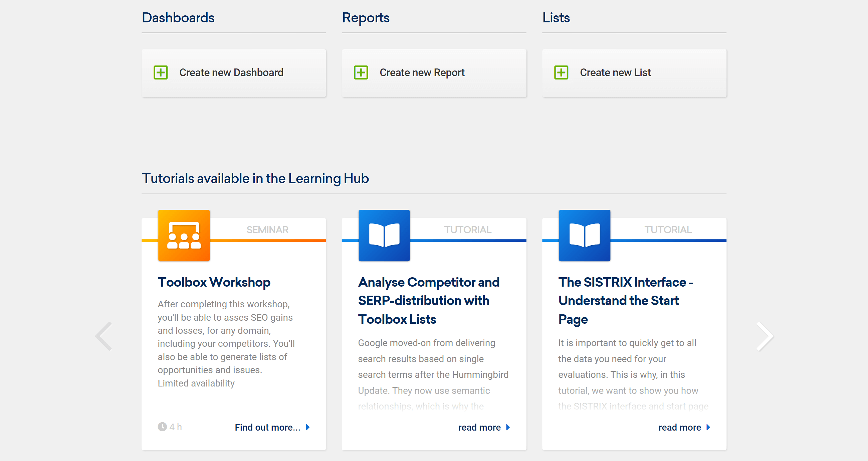Image resolution: width=868 pixels, height=461 pixels.
Task: Click the Tutorials available in the Learning Hub heading
Action: 255,178
